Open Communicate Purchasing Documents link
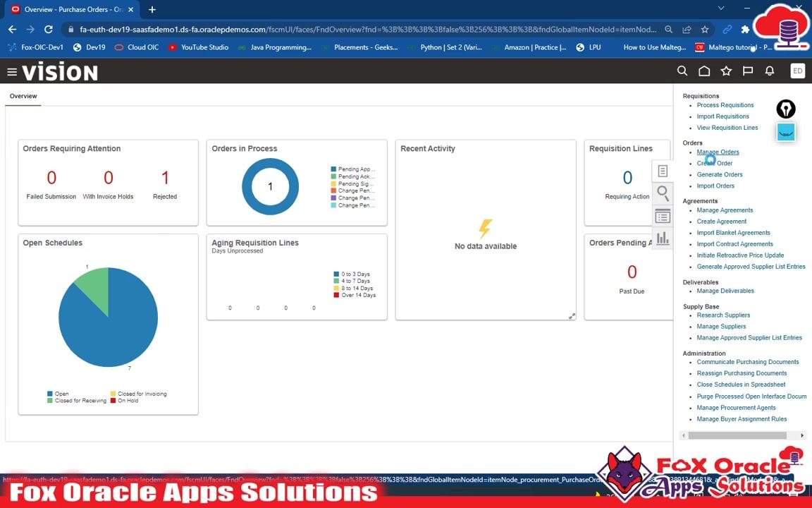This screenshot has width=812, height=508. click(747, 363)
